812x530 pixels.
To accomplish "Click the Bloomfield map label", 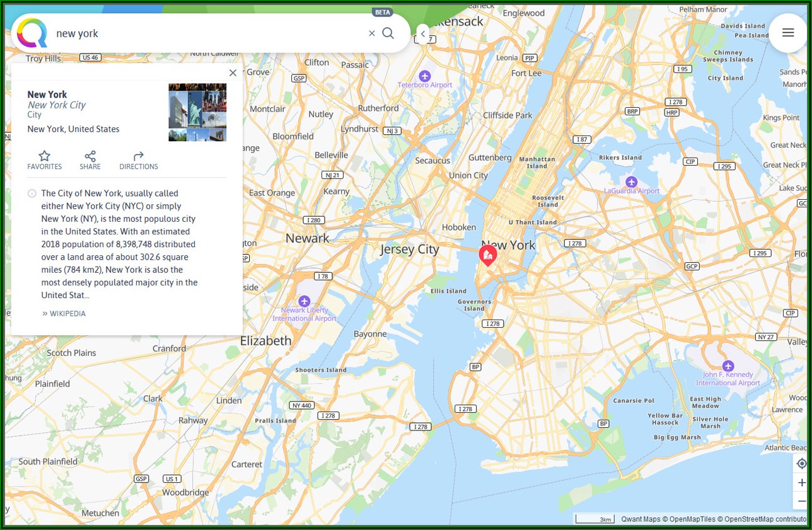I will [x=293, y=136].
